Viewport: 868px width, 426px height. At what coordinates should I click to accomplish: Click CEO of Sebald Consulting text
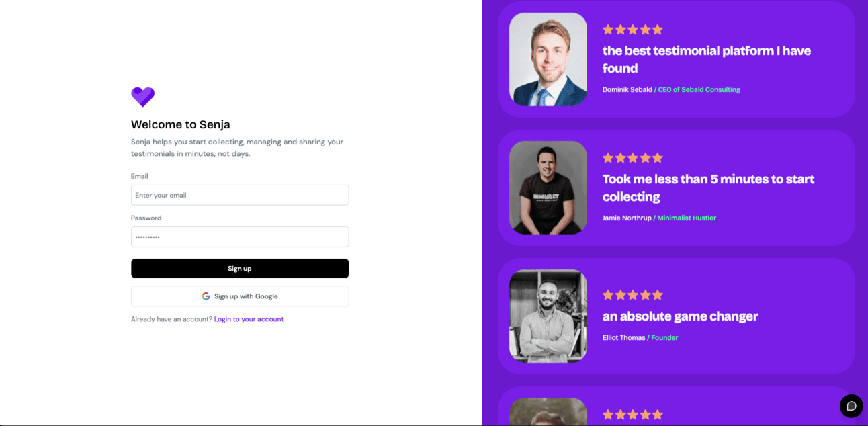[x=699, y=89]
